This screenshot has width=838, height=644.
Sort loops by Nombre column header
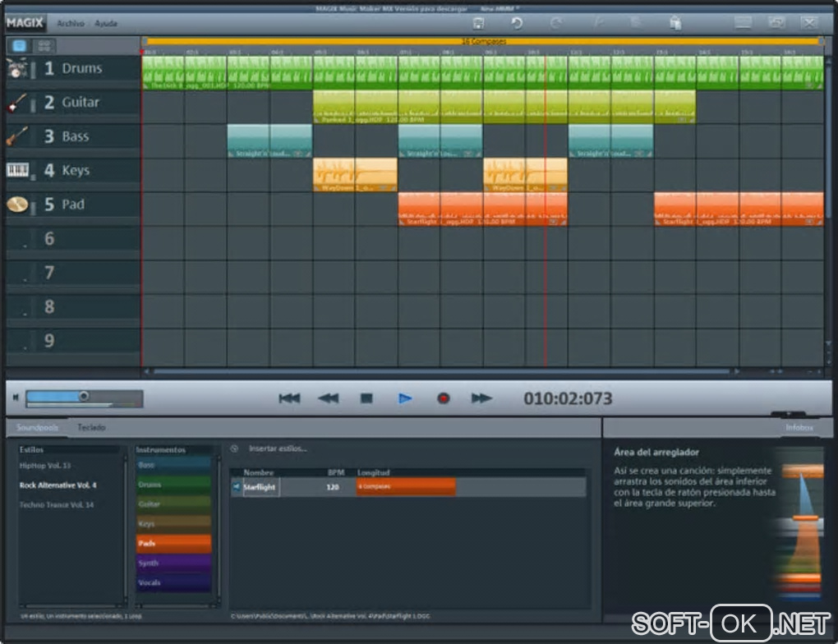click(259, 472)
